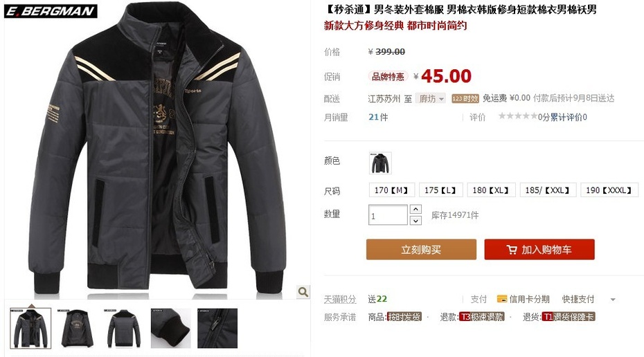The height and width of the screenshot is (357, 644).
Task: Click the 123时效 delivery badge icon
Action: [465, 98]
